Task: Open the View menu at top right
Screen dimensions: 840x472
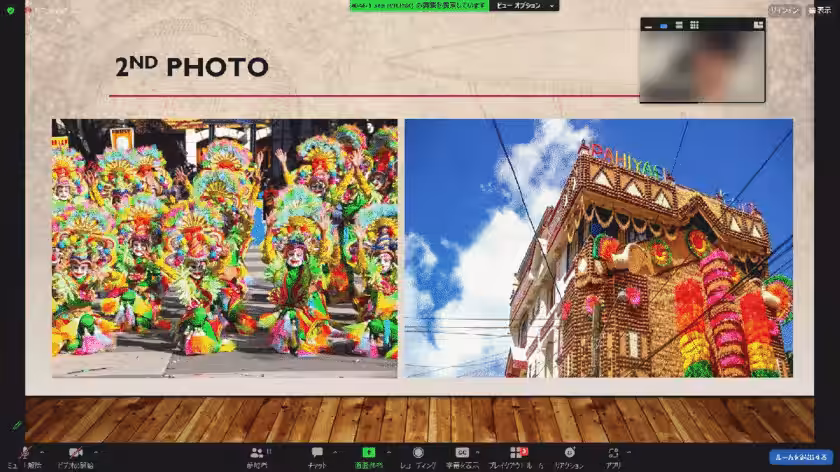Action: pos(819,10)
